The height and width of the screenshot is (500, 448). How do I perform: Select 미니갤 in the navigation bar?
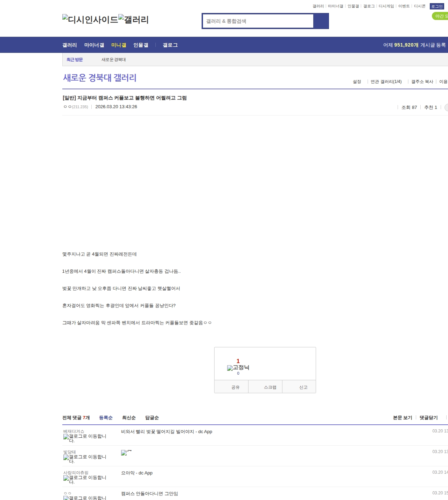pos(119,45)
